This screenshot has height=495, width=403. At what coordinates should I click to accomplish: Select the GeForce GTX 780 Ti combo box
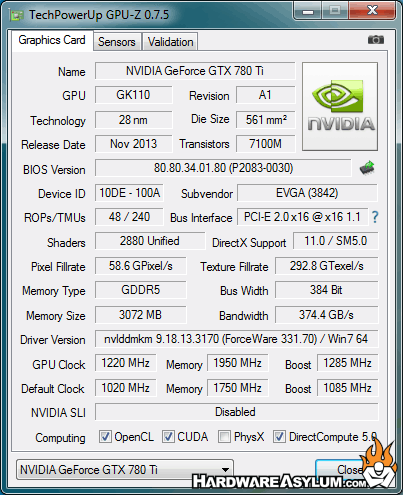click(x=125, y=470)
